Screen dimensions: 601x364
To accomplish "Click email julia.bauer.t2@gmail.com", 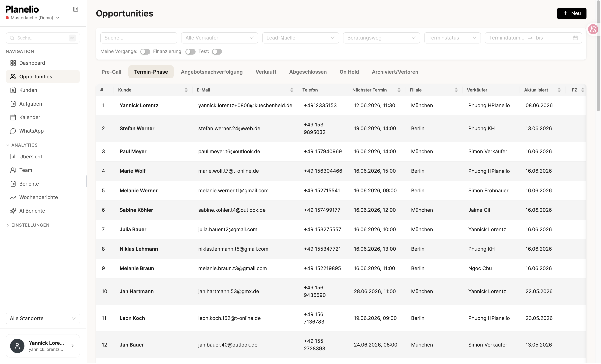I will pyautogui.click(x=228, y=229).
